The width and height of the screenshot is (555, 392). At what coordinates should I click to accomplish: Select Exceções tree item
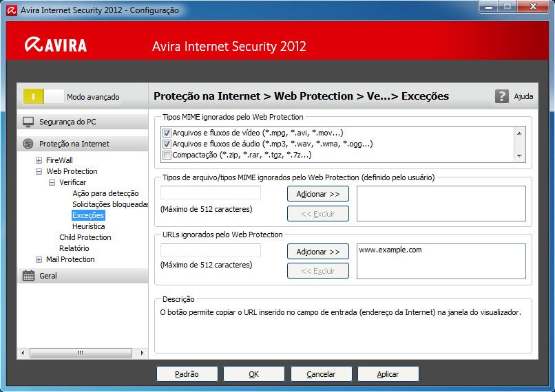pyautogui.click(x=88, y=215)
